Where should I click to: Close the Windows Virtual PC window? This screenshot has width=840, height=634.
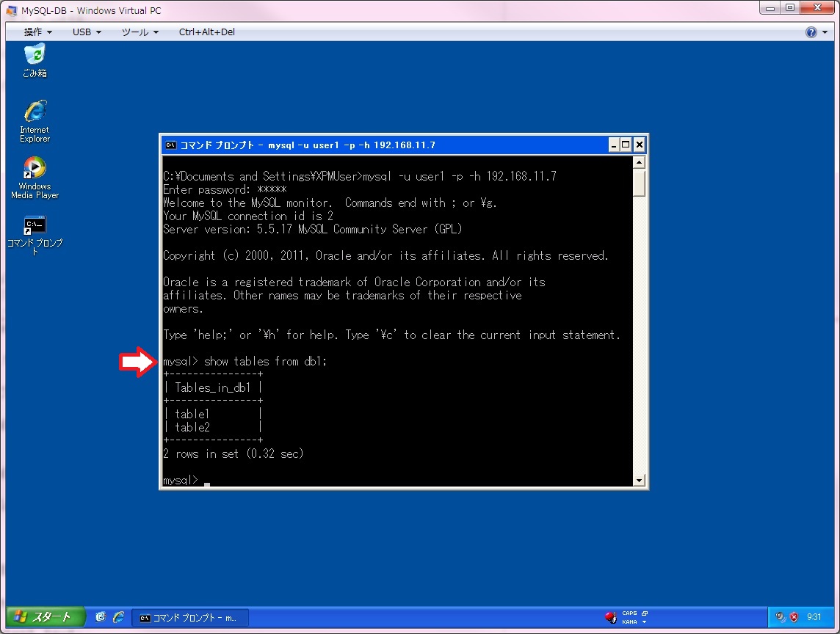coord(817,7)
